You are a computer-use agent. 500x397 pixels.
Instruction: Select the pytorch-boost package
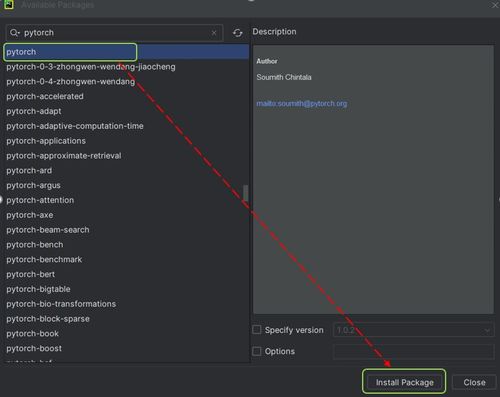click(126, 349)
